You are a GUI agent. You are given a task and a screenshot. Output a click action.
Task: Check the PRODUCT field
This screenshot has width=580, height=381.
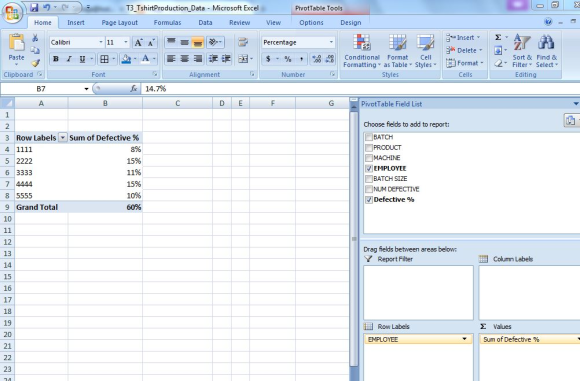click(x=369, y=148)
